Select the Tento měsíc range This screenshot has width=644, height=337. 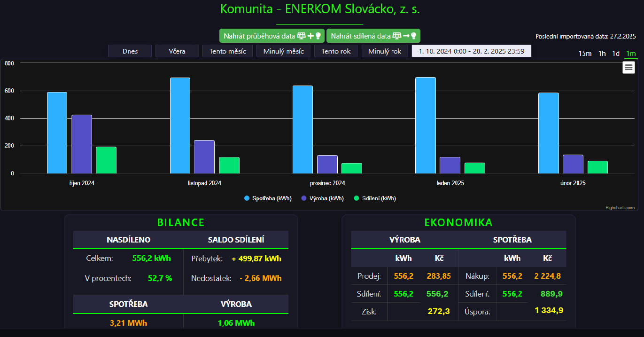228,51
